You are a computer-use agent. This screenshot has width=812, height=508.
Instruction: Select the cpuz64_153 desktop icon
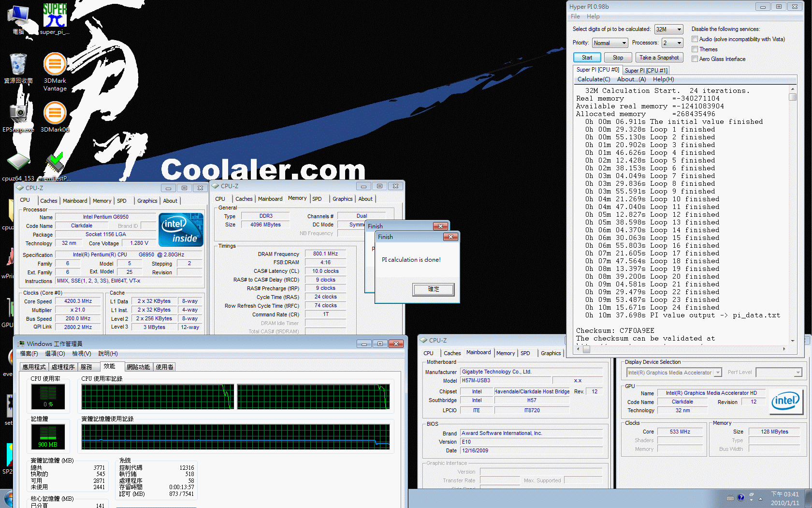[x=18, y=167]
